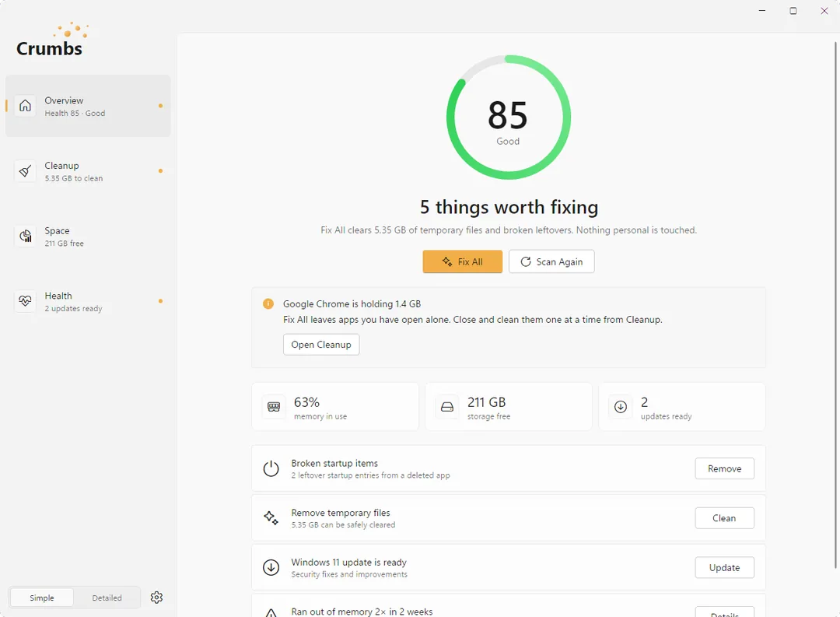Screen dimensions: 840x617
Task: Switch to Simple view mode
Action: (42, 598)
